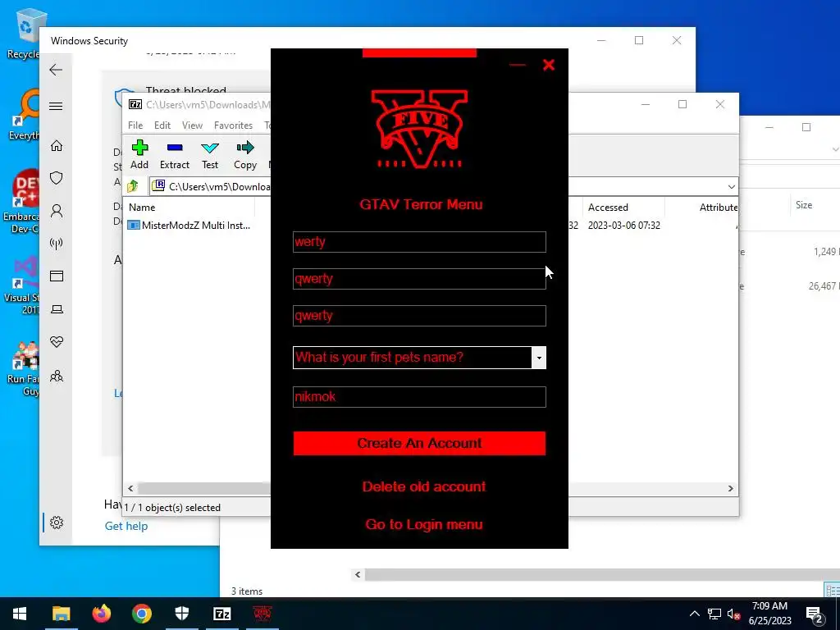This screenshot has height=630, width=840.
Task: Click the first password field with qwerty
Action: pyautogui.click(x=419, y=279)
